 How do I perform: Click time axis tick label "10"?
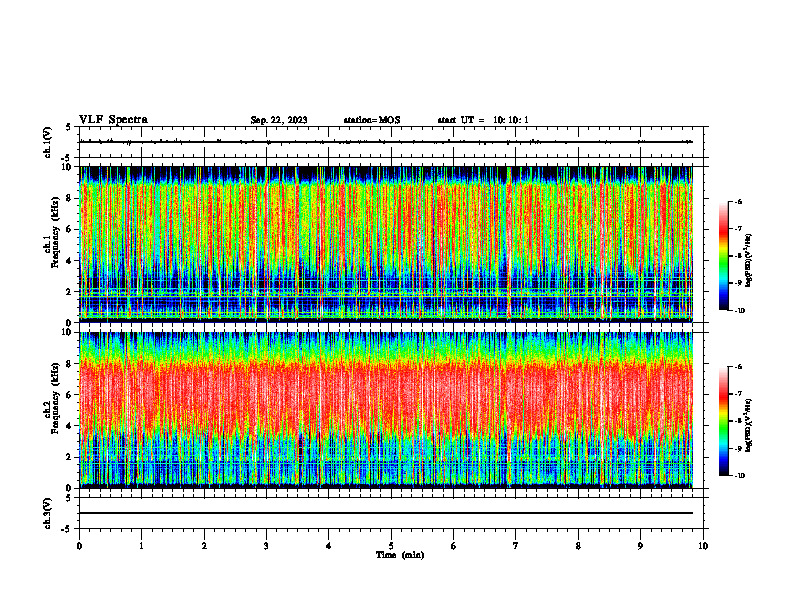tap(703, 546)
